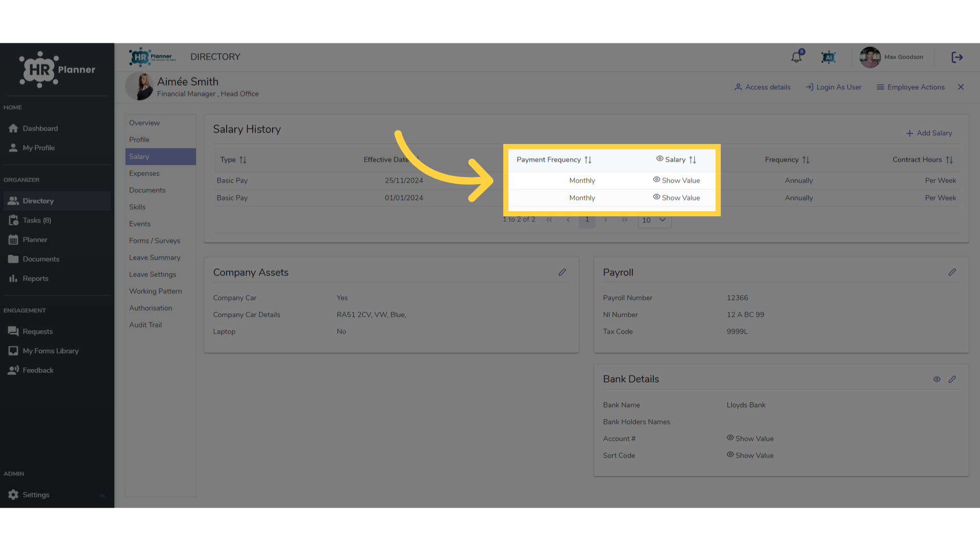Open Employee Actions menu
This screenshot has height=551, width=980.
[911, 87]
